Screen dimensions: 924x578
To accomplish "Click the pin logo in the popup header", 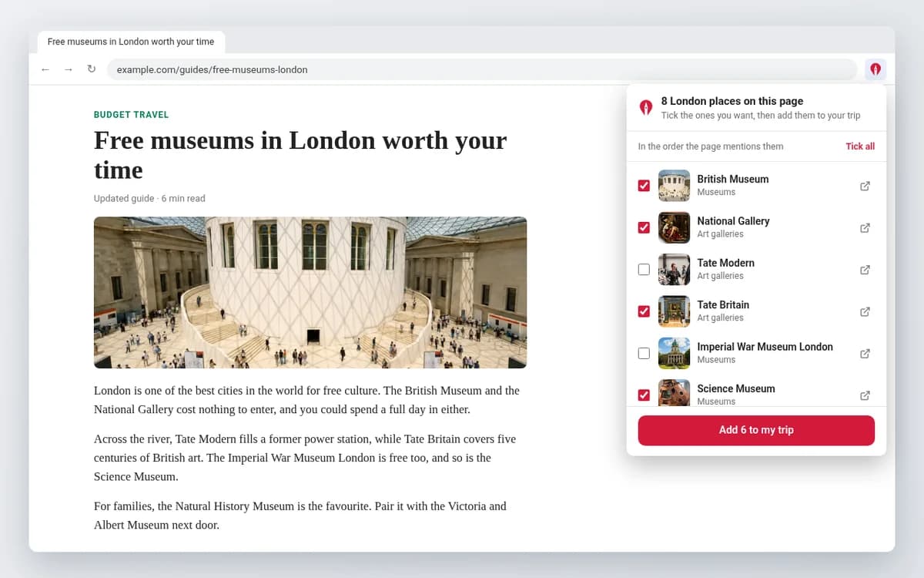I will pos(646,107).
